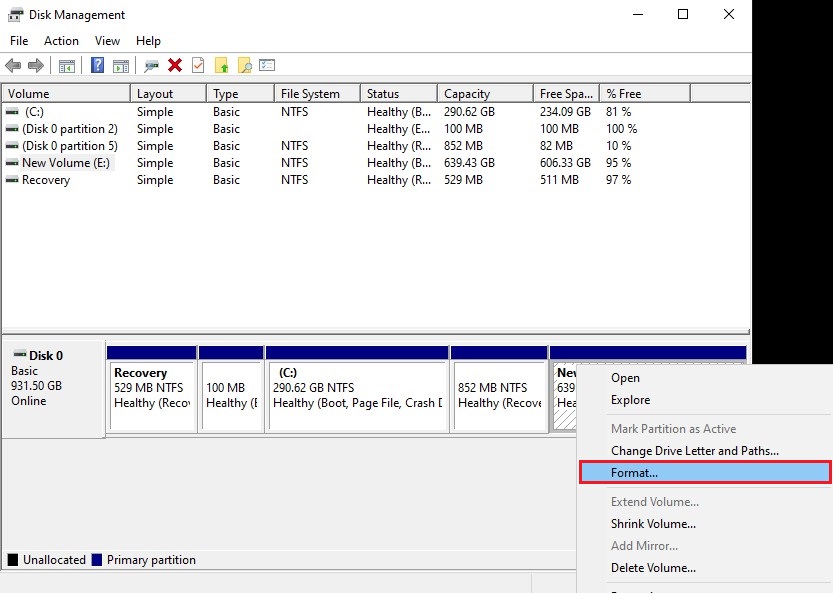Click the yellow folder with up arrow icon
This screenshot has width=833, height=593.
pos(220,65)
